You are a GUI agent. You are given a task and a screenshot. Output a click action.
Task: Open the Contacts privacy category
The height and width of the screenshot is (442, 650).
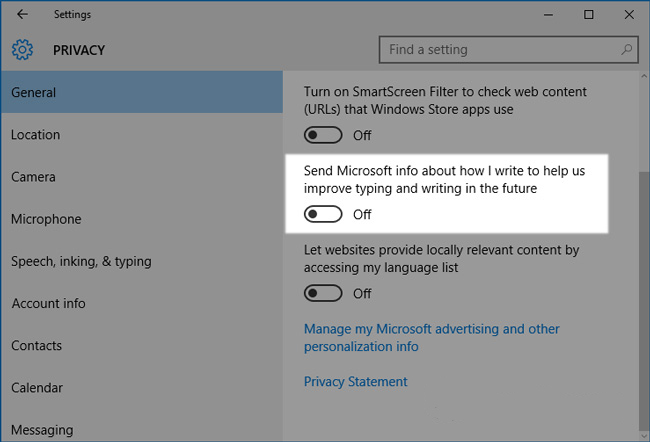pos(142,345)
